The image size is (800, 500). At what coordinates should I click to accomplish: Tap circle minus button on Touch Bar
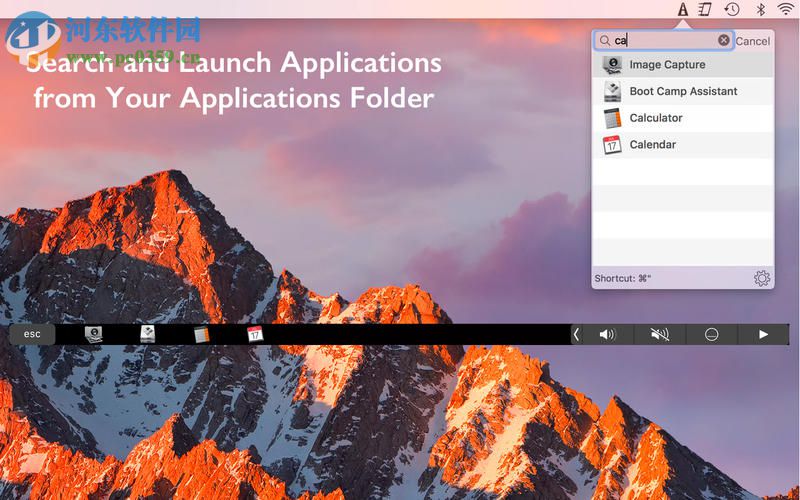[711, 334]
